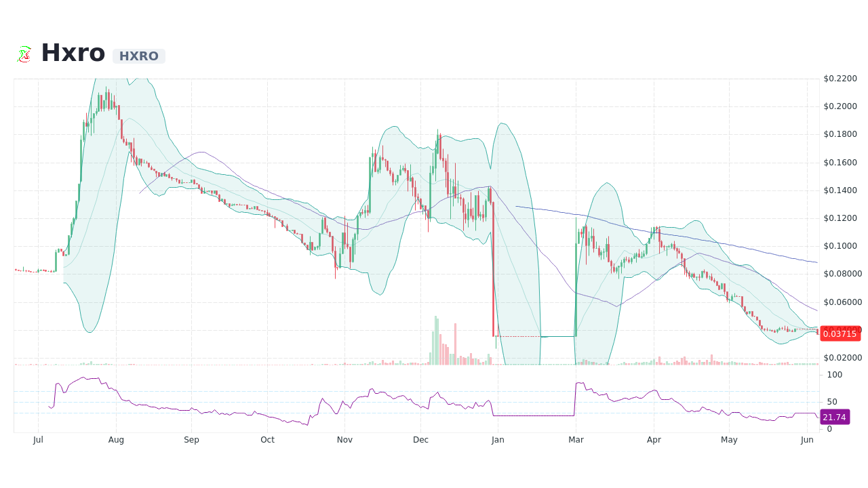Screen dimensions: 868x488
Task: Click the Hxro chart logo icon
Action: tap(24, 53)
